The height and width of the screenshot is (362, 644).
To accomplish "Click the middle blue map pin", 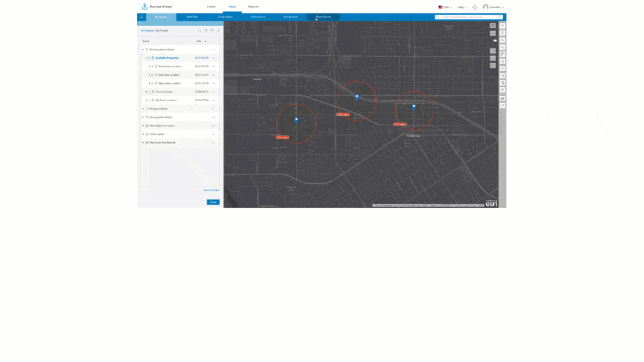I will point(357,97).
